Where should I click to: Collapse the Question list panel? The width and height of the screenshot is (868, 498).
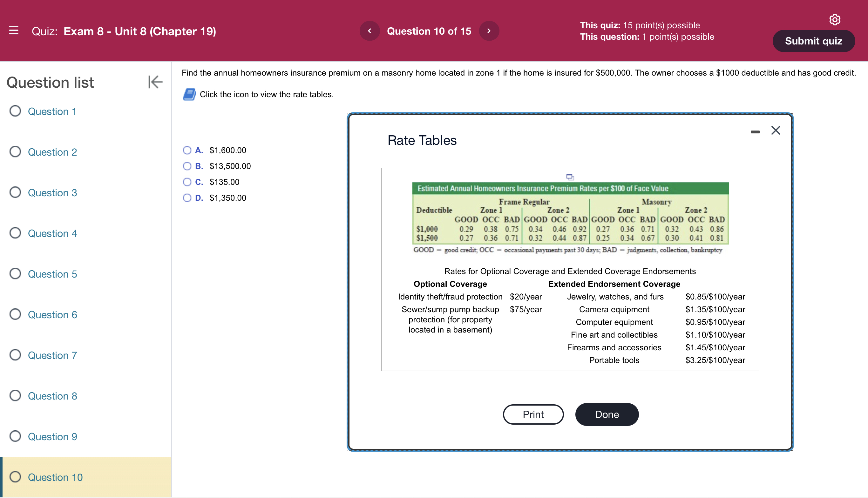click(x=155, y=82)
